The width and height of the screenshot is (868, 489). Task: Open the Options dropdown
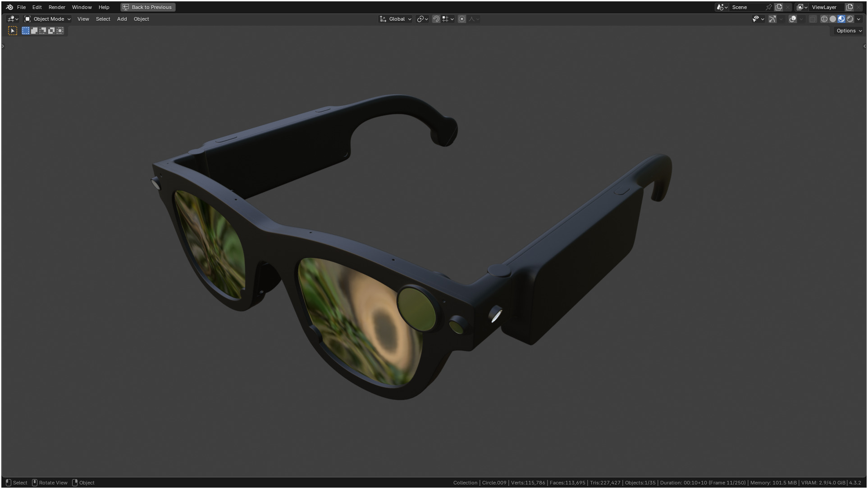click(x=849, y=31)
